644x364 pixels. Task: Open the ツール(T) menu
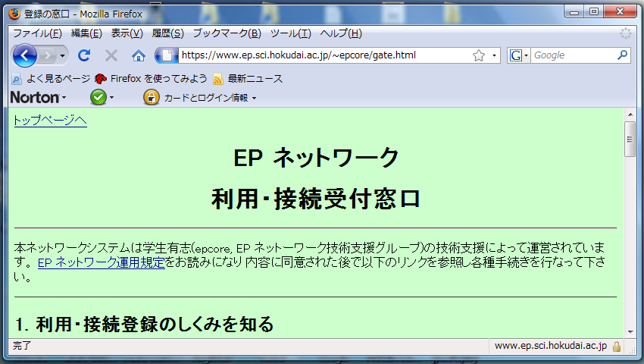[290, 33]
